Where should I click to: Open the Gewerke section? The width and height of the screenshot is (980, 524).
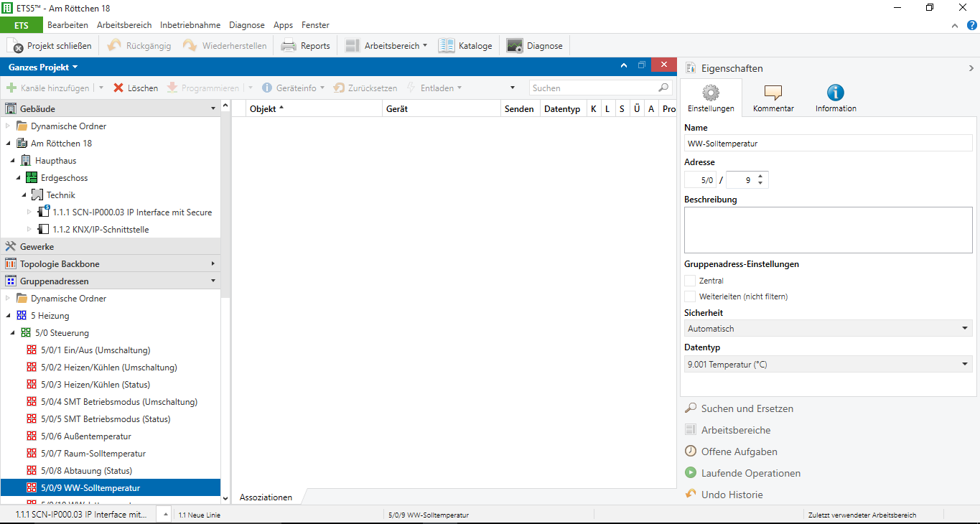click(110, 246)
